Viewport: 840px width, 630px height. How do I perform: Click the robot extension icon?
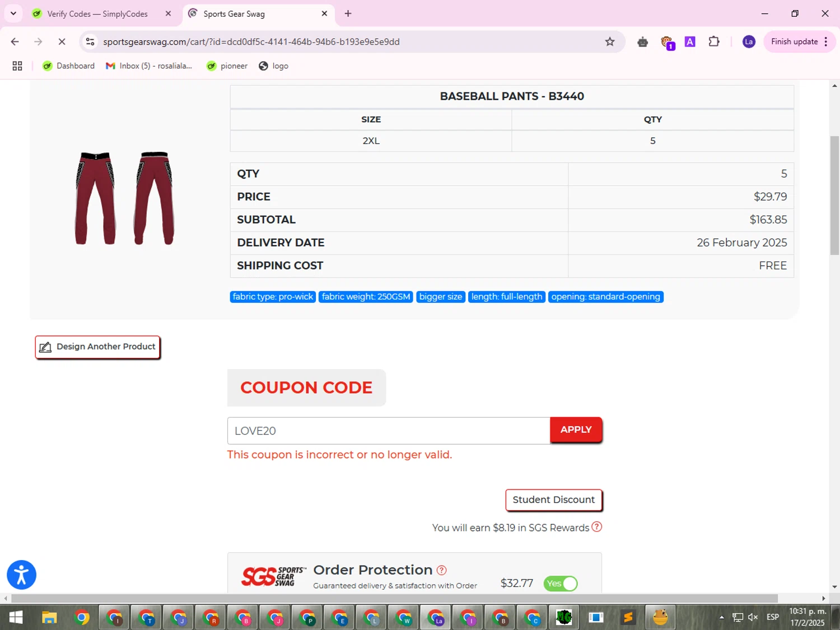pos(642,41)
